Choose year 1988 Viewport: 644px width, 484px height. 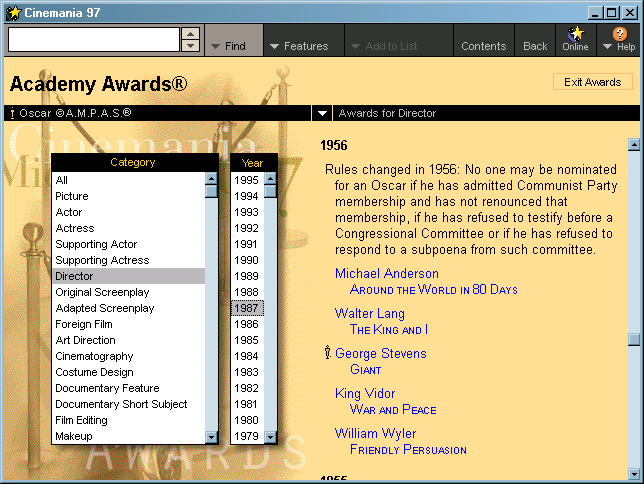click(x=248, y=292)
